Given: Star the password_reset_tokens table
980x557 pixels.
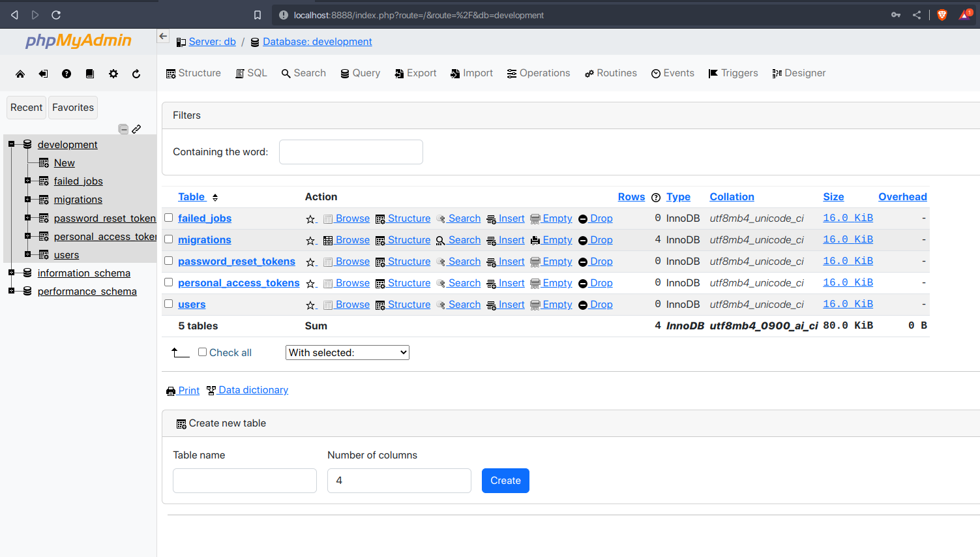Looking at the screenshot, I should [311, 262].
